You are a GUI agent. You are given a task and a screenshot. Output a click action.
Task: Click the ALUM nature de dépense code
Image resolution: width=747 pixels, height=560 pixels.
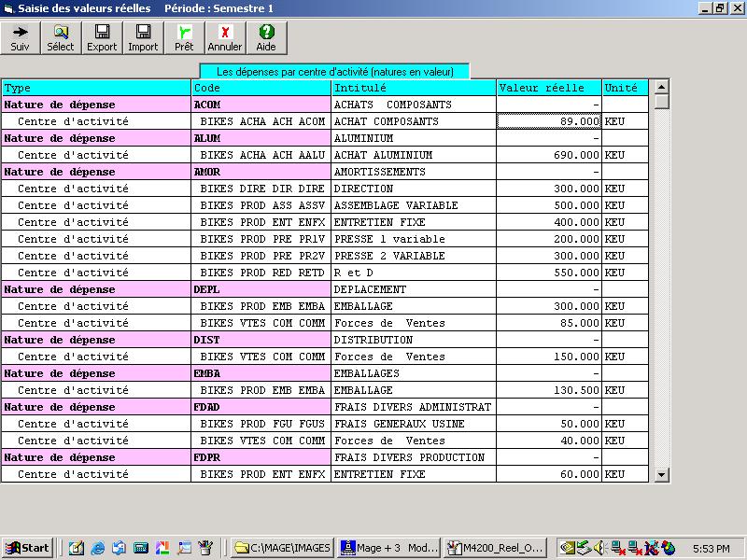pyautogui.click(x=261, y=138)
